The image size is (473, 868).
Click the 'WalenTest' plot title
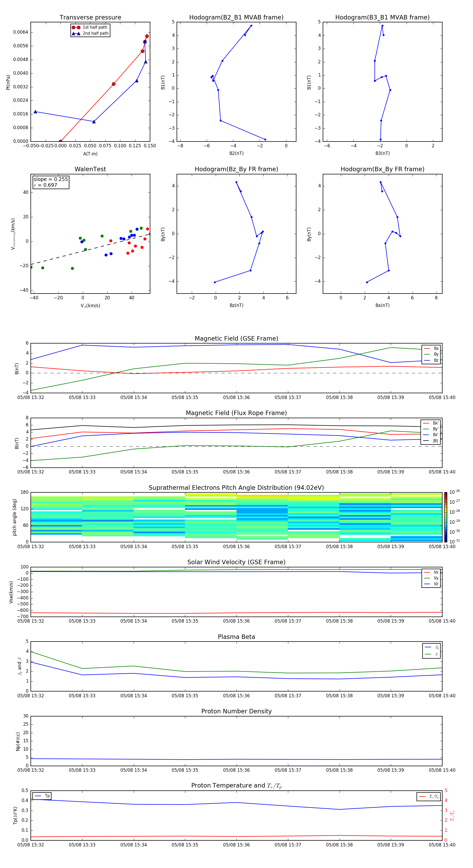coord(90,169)
